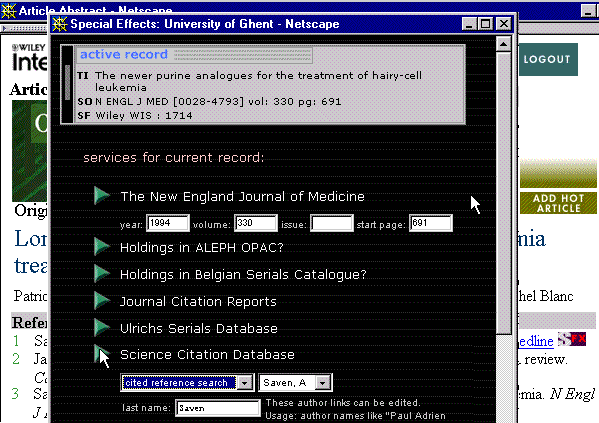Viewport: 599px width, 423px height.
Task: Click the 'Wiley WIS : 1714' text
Action: (x=144, y=115)
